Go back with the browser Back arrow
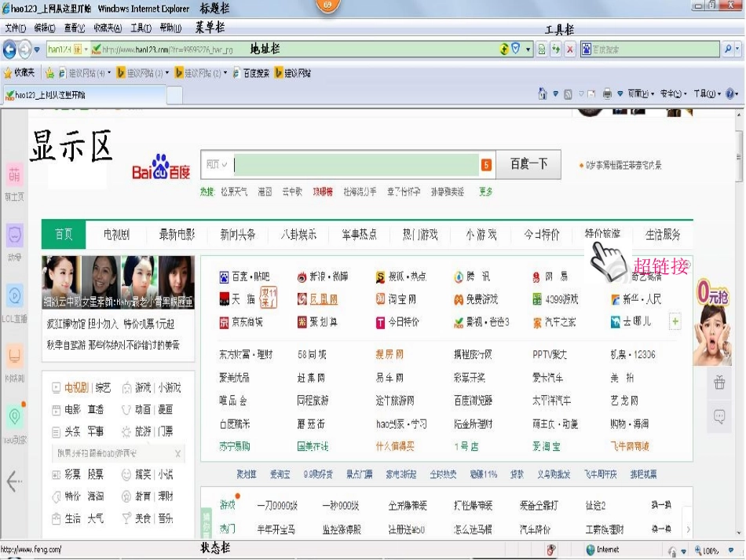Image resolution: width=746 pixels, height=560 pixels. click(9, 49)
